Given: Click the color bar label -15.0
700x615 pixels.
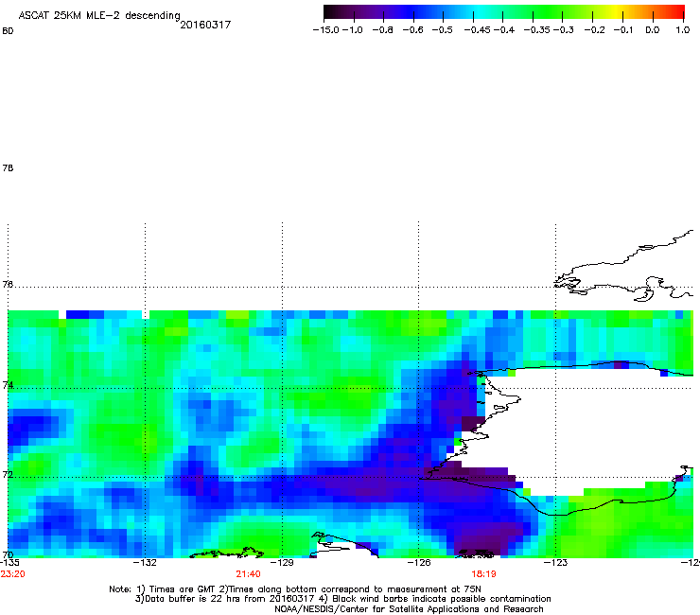Looking at the screenshot, I should 326,30.
